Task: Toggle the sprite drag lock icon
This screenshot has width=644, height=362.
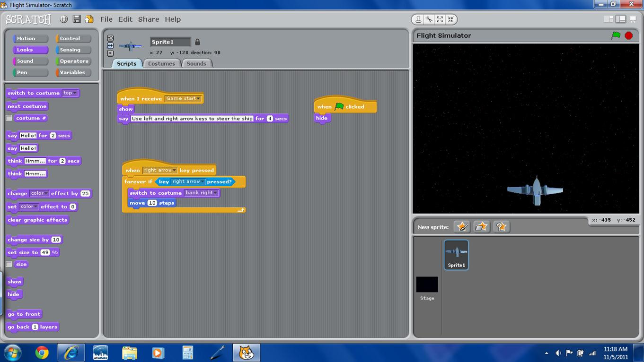Action: point(197,42)
